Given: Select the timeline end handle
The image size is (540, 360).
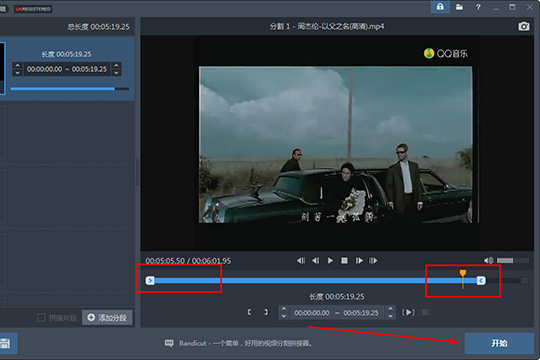Looking at the screenshot, I should coord(481,281).
